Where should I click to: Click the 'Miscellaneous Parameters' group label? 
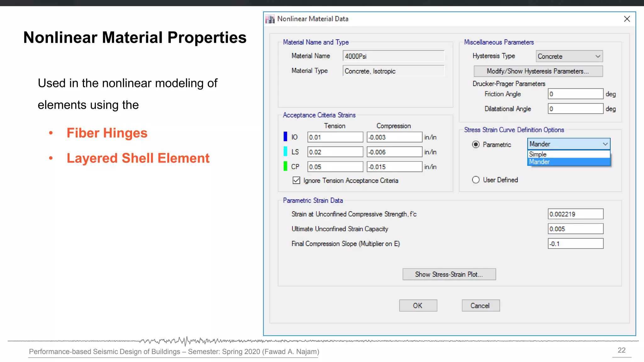point(499,42)
